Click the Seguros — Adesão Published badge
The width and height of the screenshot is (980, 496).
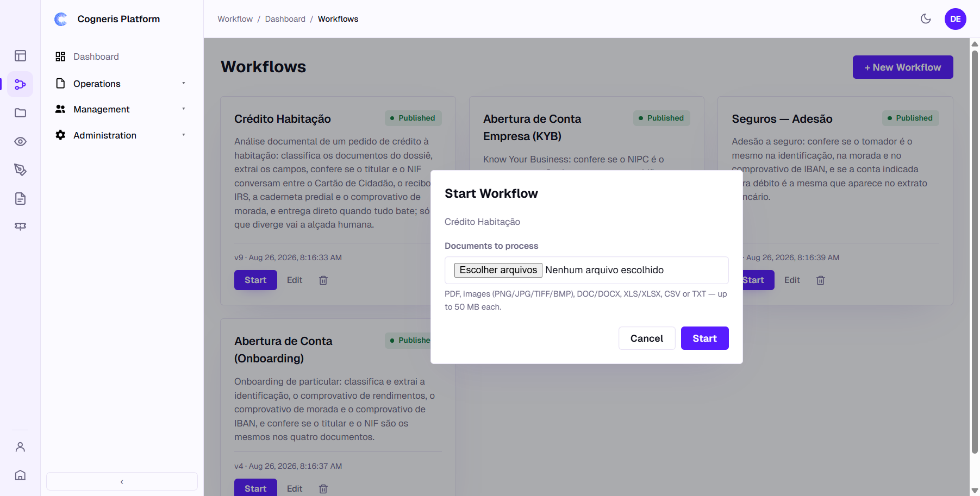coord(910,118)
